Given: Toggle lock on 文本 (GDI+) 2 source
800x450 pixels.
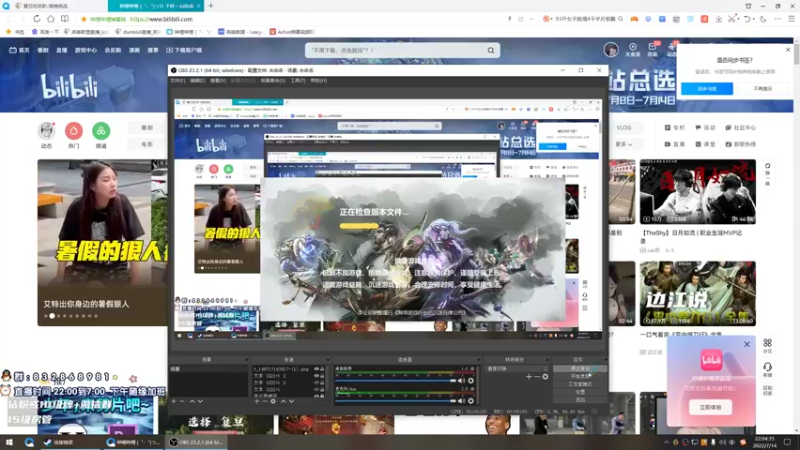Looking at the screenshot, I should coord(322,376).
